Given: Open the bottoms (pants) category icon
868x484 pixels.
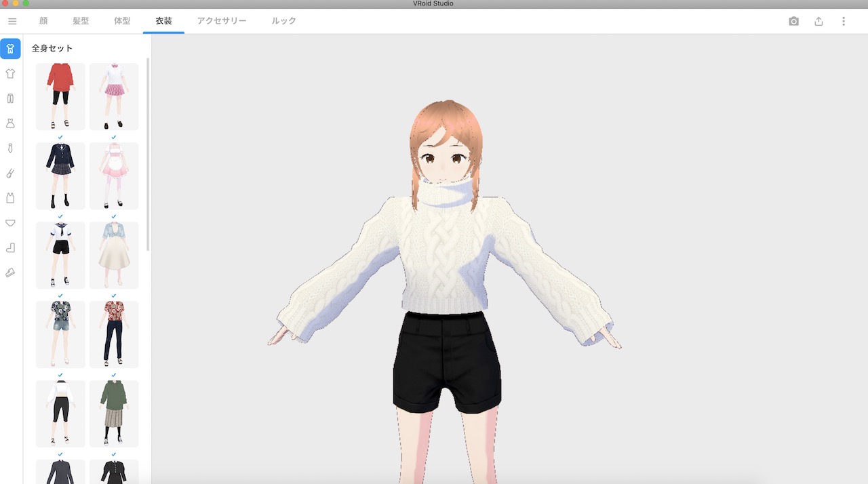Looking at the screenshot, I should coord(10,98).
